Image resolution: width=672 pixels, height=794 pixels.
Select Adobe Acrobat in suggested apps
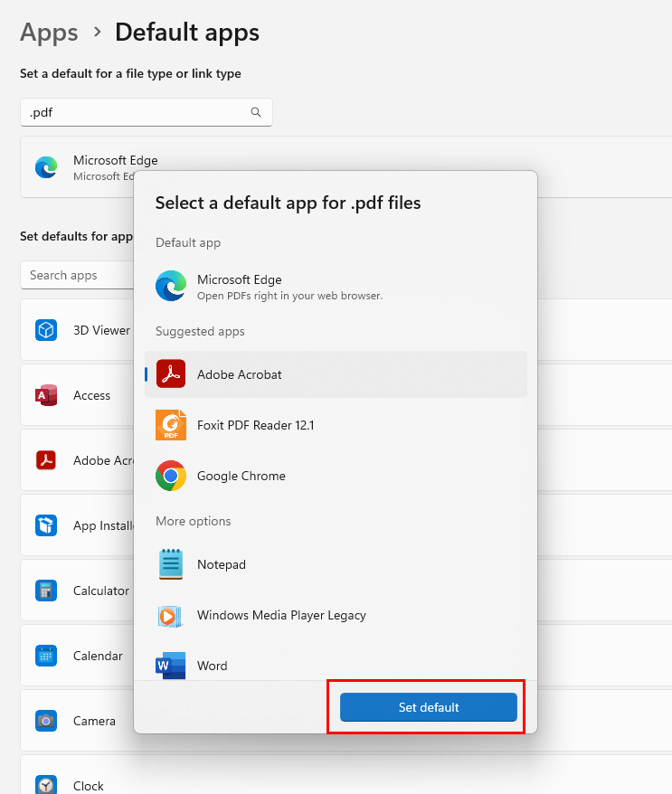[336, 374]
